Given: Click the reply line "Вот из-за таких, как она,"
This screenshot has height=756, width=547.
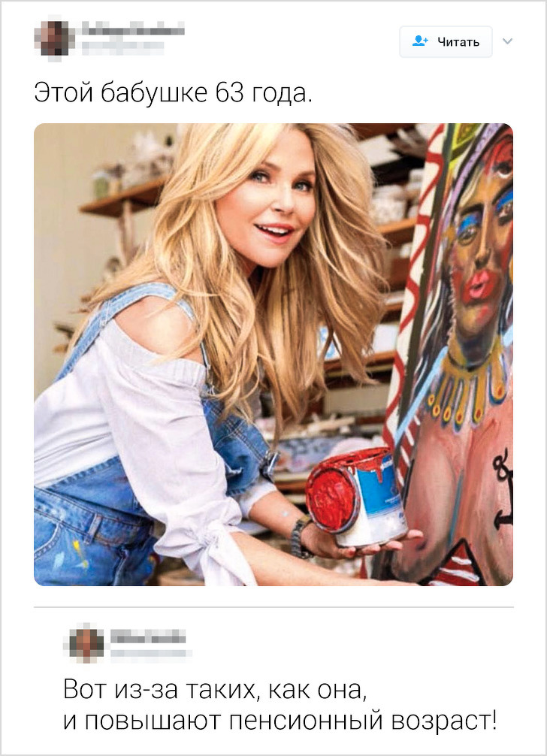Looking at the screenshot, I should (215, 689).
